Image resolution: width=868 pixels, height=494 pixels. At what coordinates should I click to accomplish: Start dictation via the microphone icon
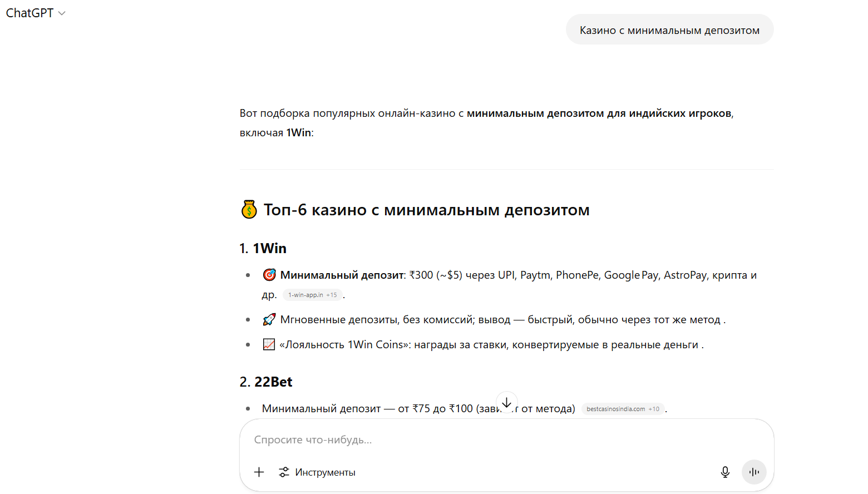pos(725,472)
